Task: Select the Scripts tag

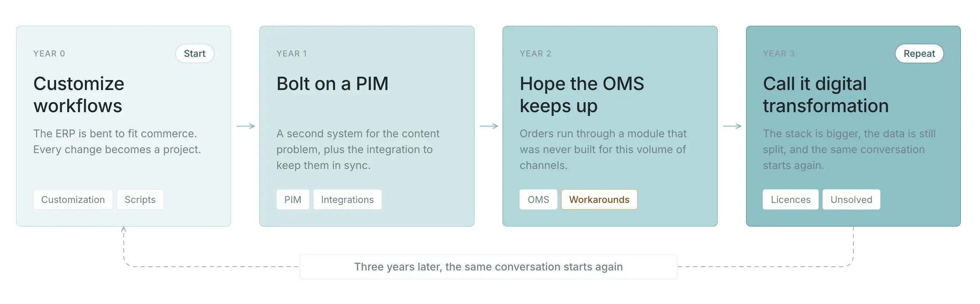Action: point(140,199)
